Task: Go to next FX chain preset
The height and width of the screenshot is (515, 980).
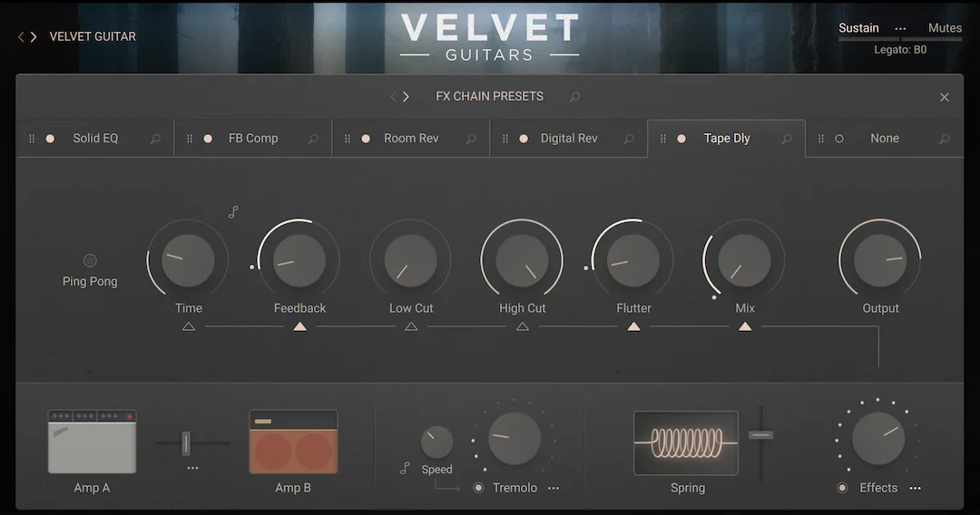Action: [407, 97]
